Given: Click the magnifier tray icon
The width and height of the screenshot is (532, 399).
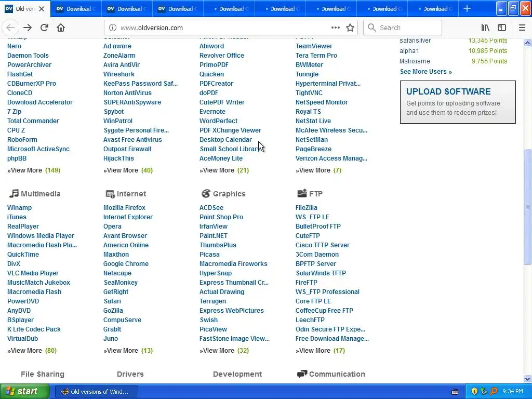Looking at the screenshot, I should point(494,392).
